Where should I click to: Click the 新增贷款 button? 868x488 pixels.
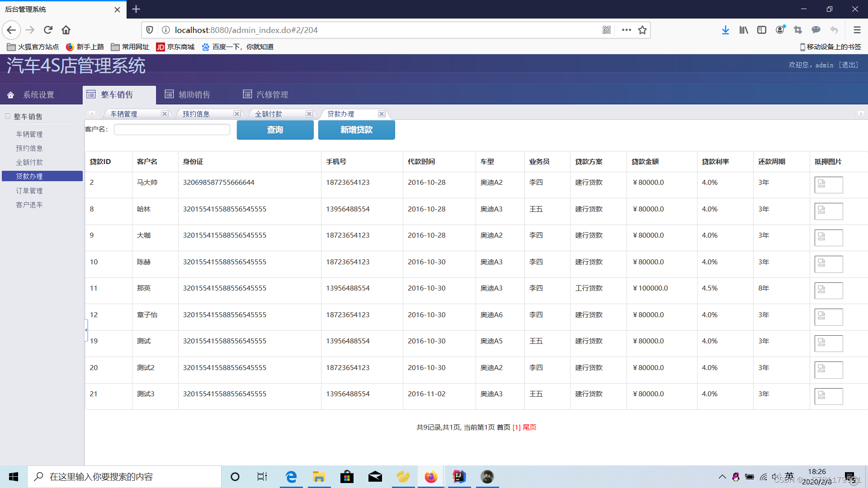pos(356,130)
